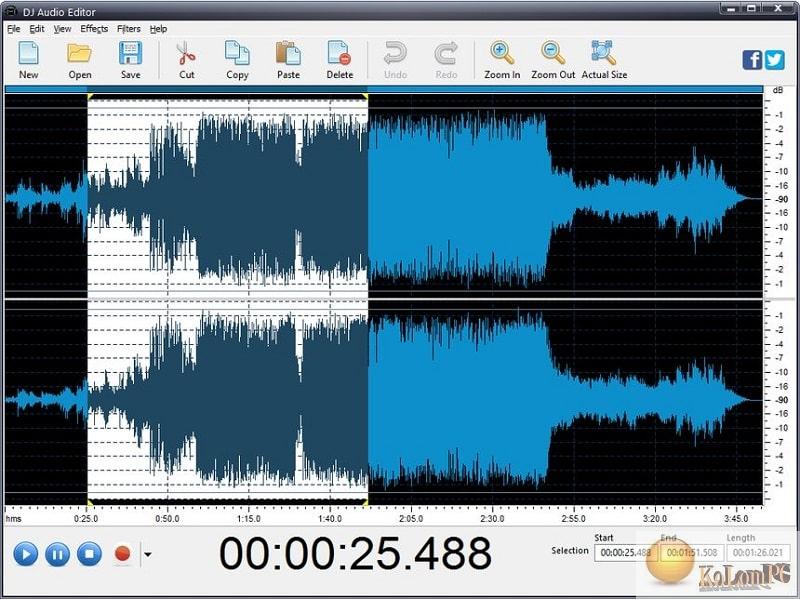
Task: Click the 1:15.0 mark on the timeline ruler
Action: click(x=248, y=519)
